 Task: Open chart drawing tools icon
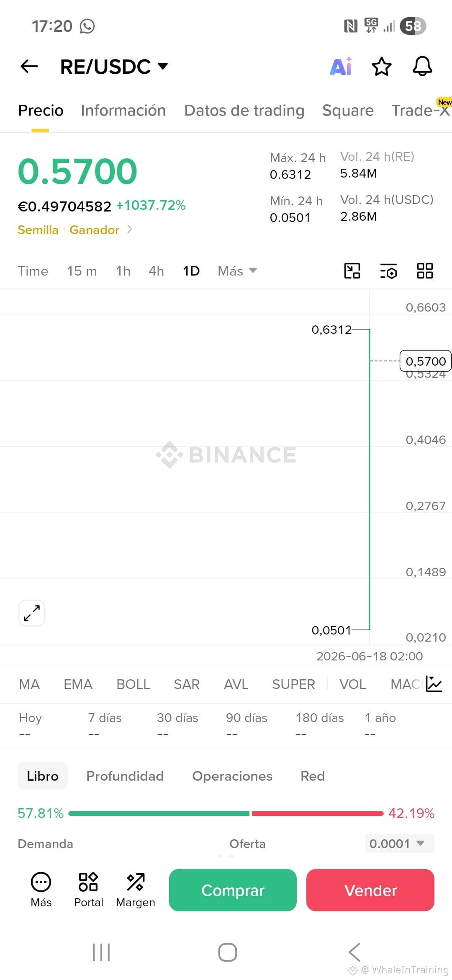[352, 271]
